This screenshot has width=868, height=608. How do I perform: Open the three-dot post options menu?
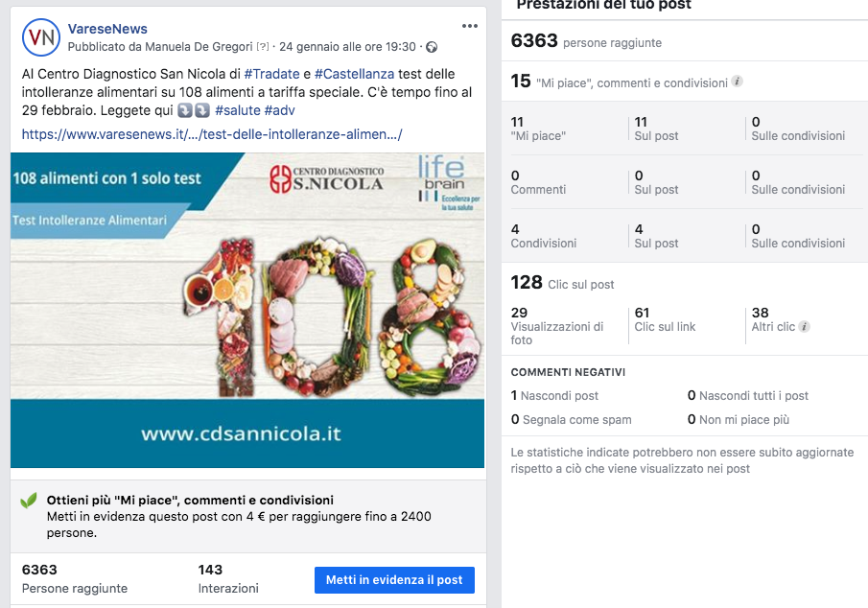469,26
